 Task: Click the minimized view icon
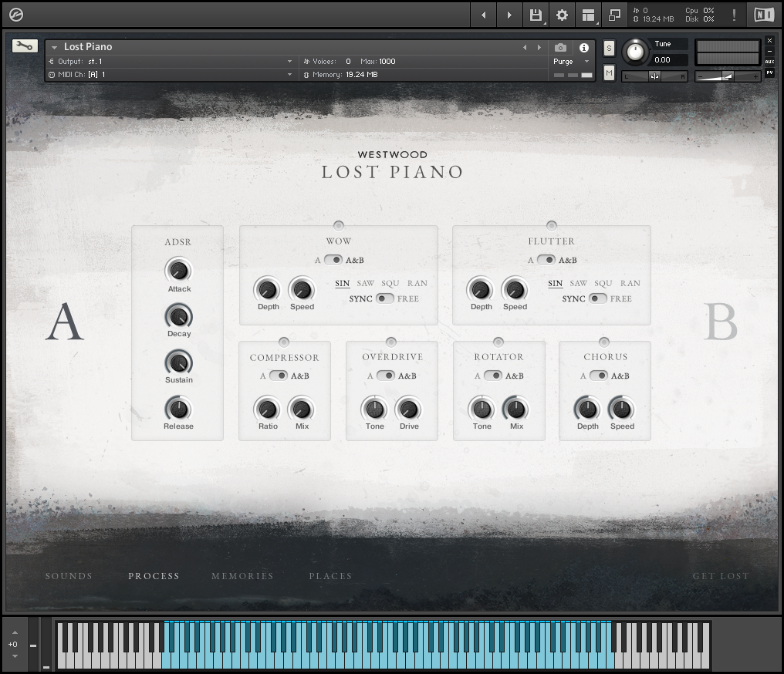(614, 15)
